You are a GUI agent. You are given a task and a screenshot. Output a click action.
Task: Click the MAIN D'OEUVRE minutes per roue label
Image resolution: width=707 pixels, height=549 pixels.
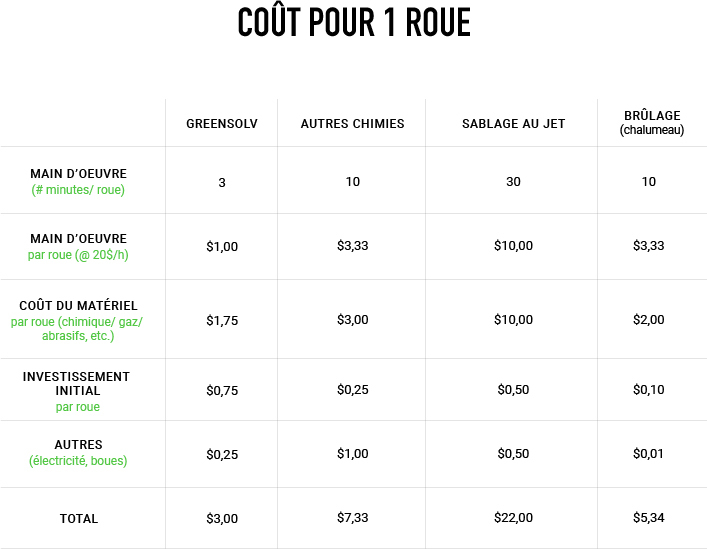pyautogui.click(x=78, y=181)
